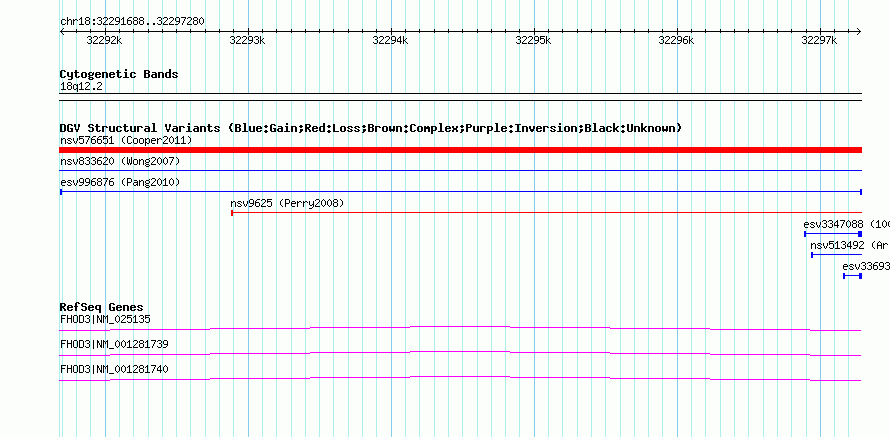890x437 pixels.
Task: Open variant nsv833620 (Wong2007) label
Action: (x=120, y=162)
